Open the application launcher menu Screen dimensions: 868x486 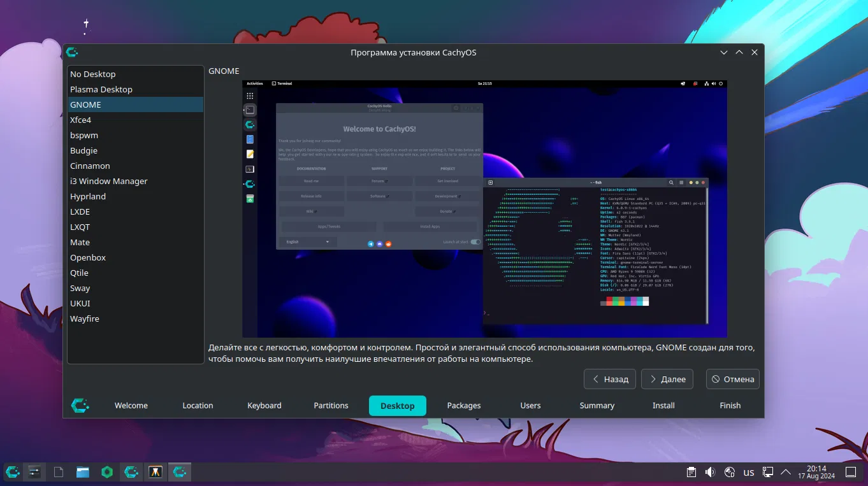point(13,472)
